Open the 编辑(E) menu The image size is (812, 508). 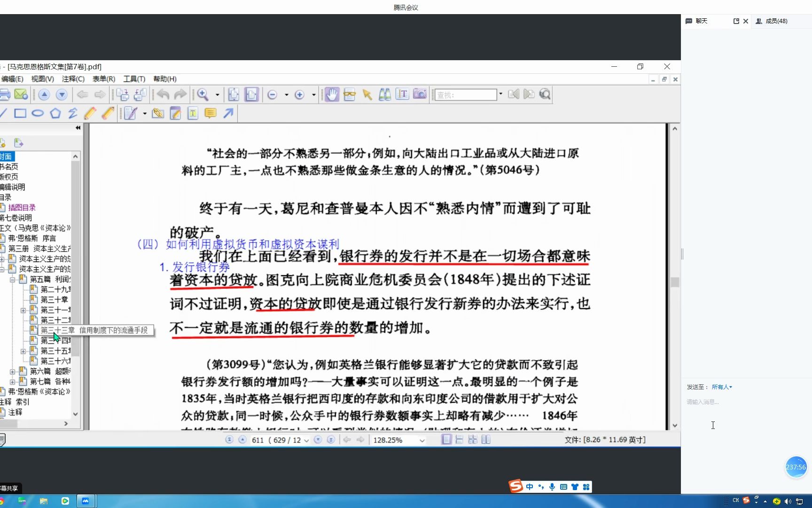[x=12, y=79]
